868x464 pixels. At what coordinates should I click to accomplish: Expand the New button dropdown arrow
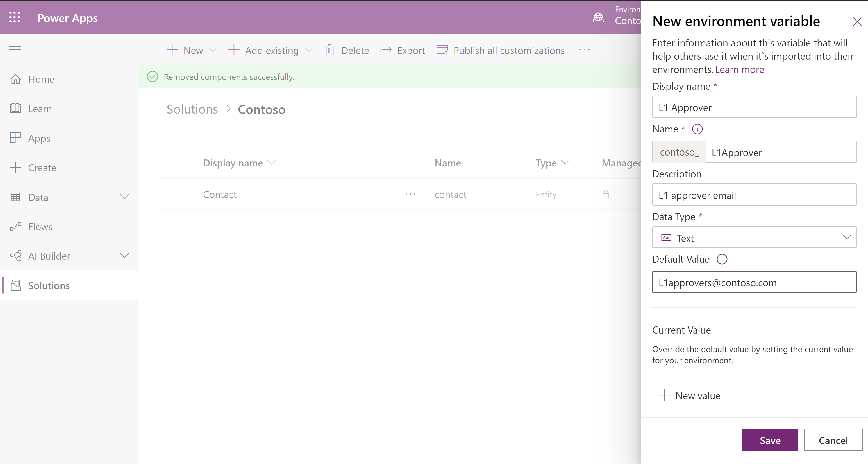point(212,51)
